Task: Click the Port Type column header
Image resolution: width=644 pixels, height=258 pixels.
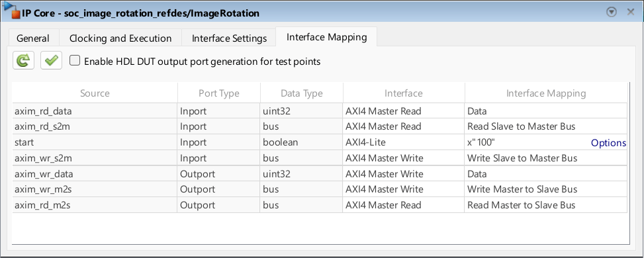Action: (x=219, y=93)
